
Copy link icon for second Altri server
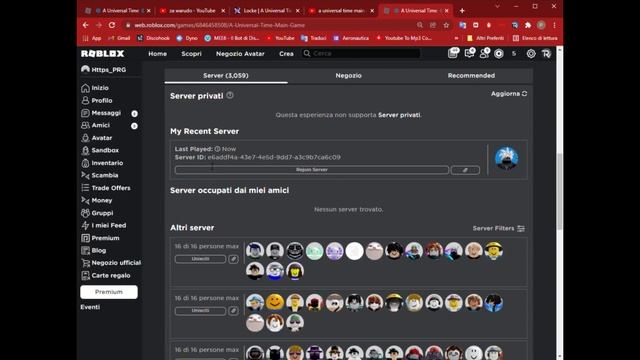(x=233, y=311)
